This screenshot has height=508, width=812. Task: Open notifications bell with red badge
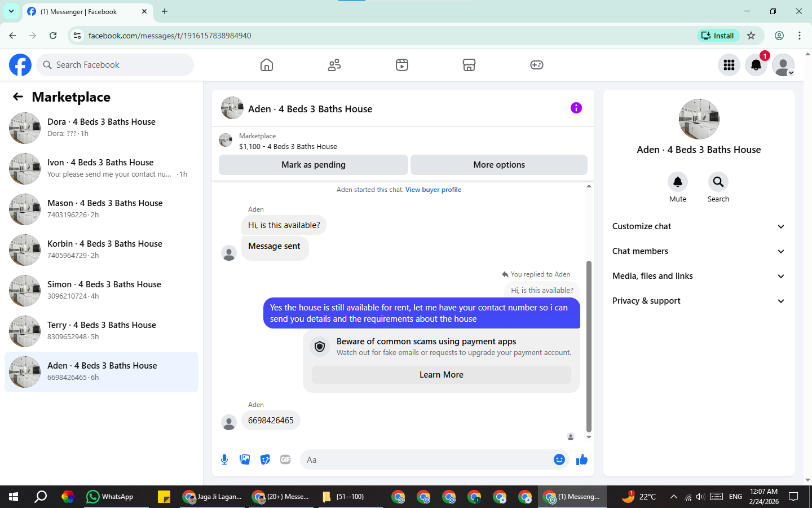pos(756,65)
